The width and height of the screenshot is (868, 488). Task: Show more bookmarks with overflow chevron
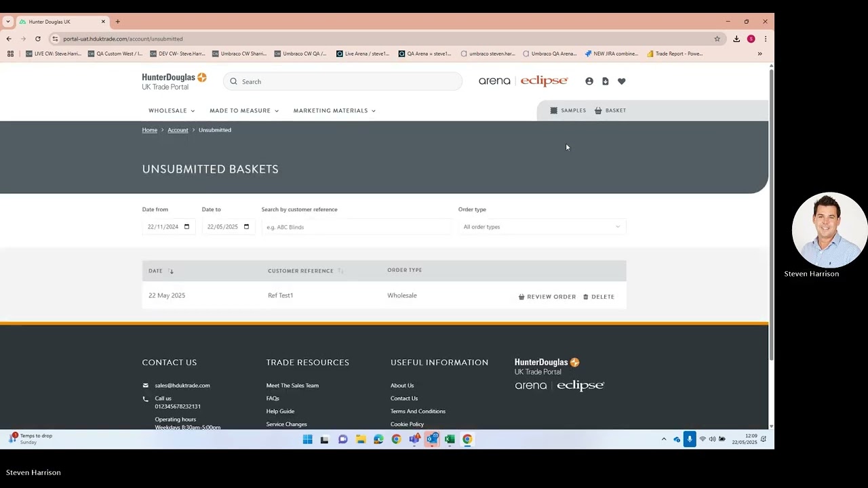(x=759, y=54)
